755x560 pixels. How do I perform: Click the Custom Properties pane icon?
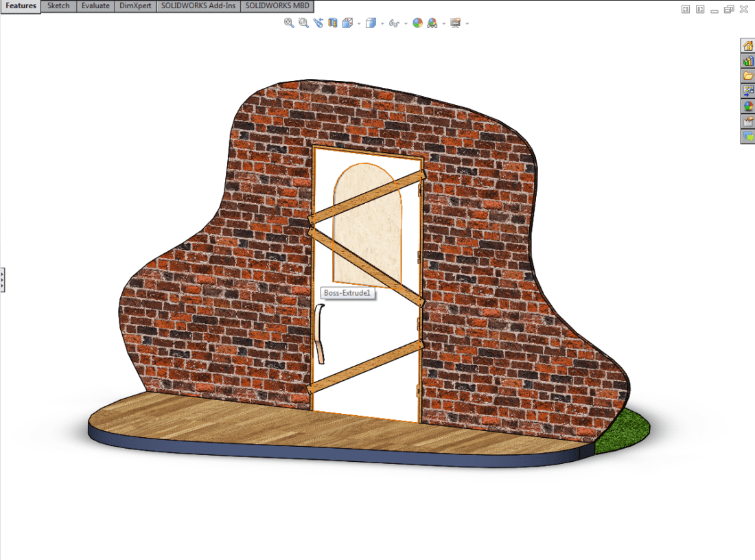pyautogui.click(x=747, y=121)
